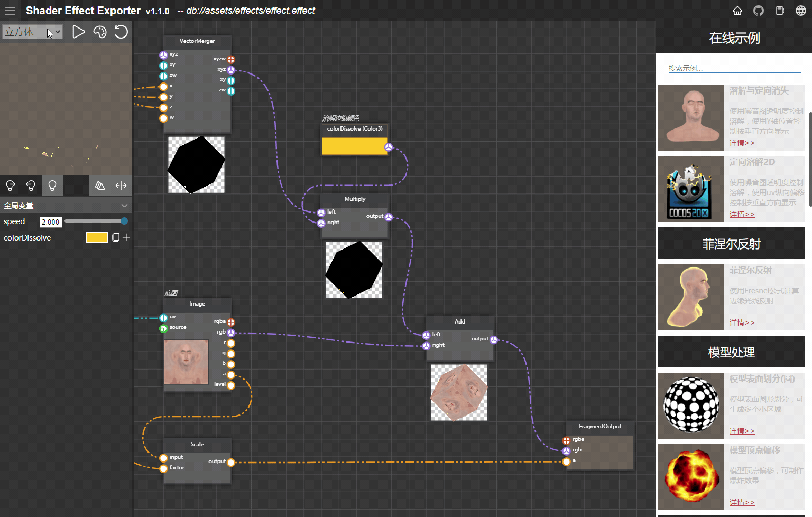Screen dimensions: 812x517
Task: Open the documentation notebook icon
Action: tap(780, 11)
